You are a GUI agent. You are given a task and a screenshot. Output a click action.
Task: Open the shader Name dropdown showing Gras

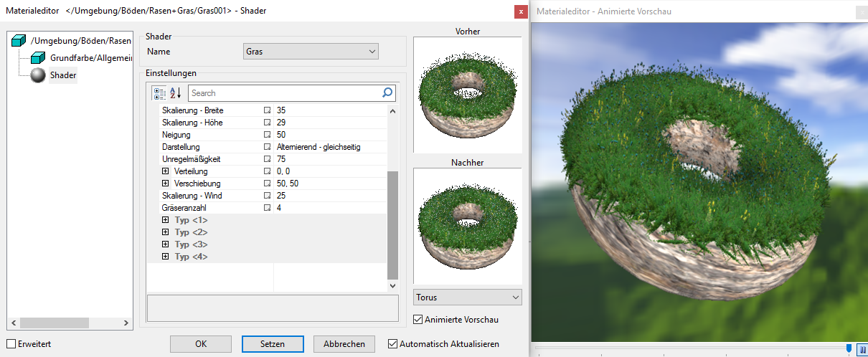(x=311, y=52)
